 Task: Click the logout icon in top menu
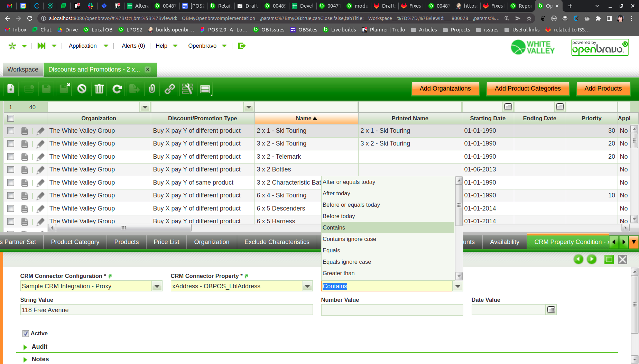pos(242,46)
